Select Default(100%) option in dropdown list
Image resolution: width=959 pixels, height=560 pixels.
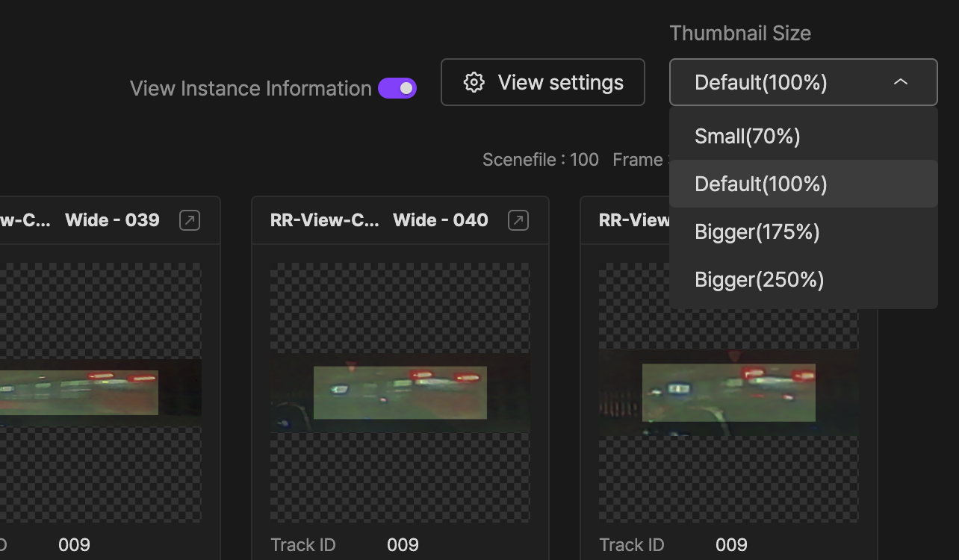(804, 184)
